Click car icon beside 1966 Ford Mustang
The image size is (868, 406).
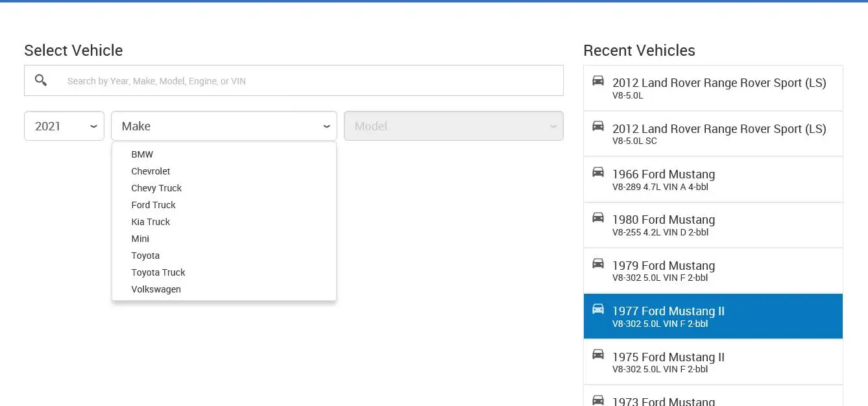coord(598,172)
